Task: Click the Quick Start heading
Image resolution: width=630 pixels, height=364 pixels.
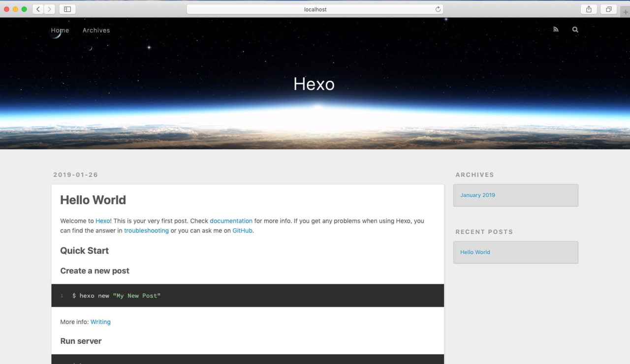Action: tap(84, 251)
